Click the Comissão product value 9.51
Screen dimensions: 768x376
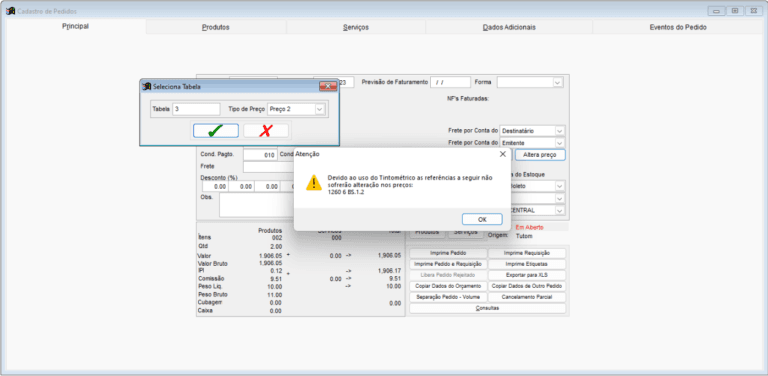point(276,279)
